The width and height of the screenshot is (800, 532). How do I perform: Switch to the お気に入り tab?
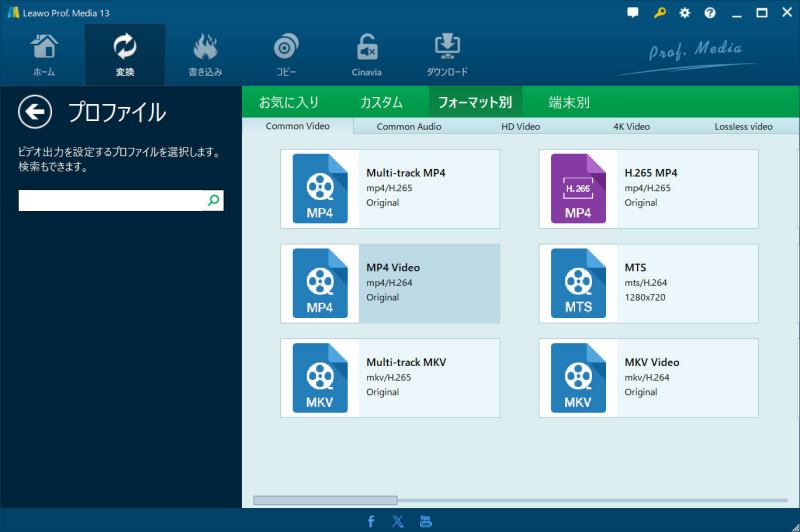[289, 102]
